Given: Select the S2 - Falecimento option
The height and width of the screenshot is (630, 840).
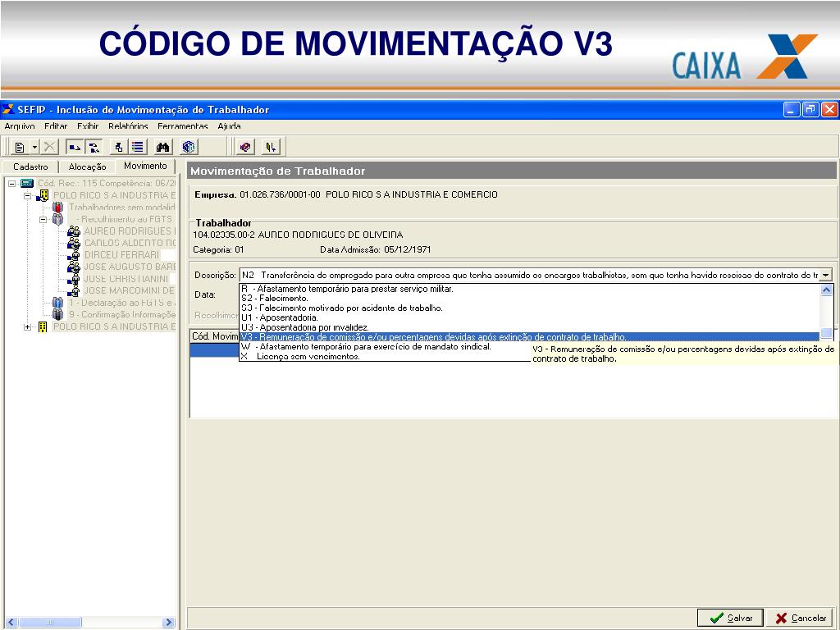Looking at the screenshot, I should click(x=529, y=299).
